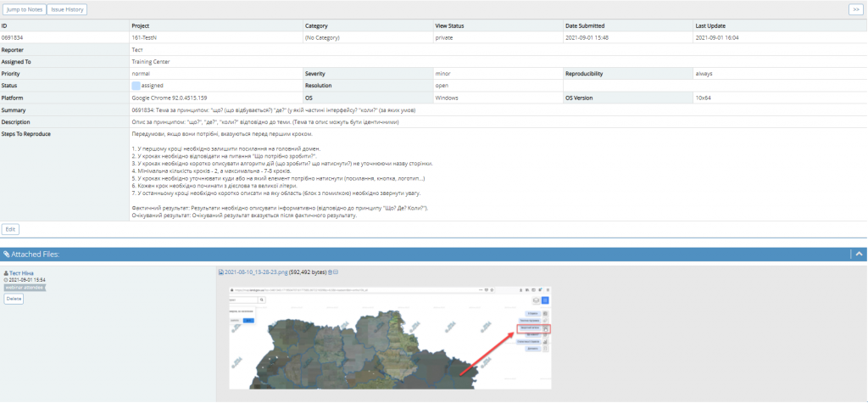Viewport: 868px width, 403px height.
Task: Click the Summary text starting with 0691834: Тема
Action: click(x=274, y=109)
